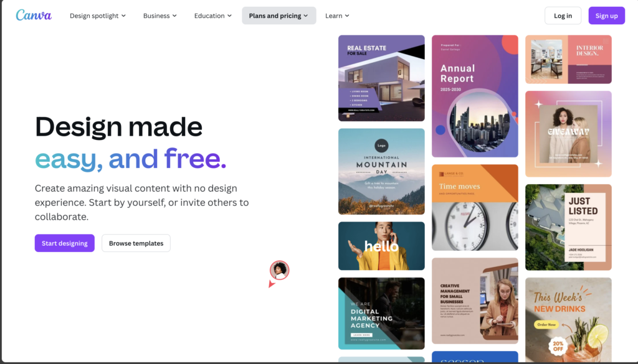Open the Plans and pricing menu
Viewport: 638px width, 364px height.
click(x=279, y=16)
